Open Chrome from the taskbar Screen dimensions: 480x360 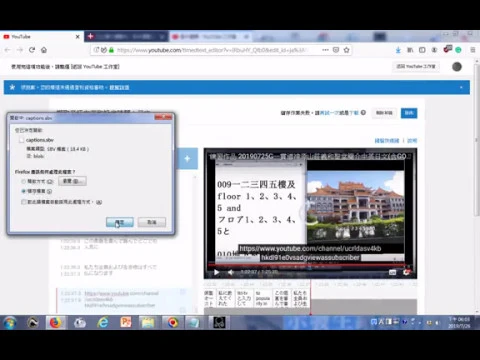[172, 322]
